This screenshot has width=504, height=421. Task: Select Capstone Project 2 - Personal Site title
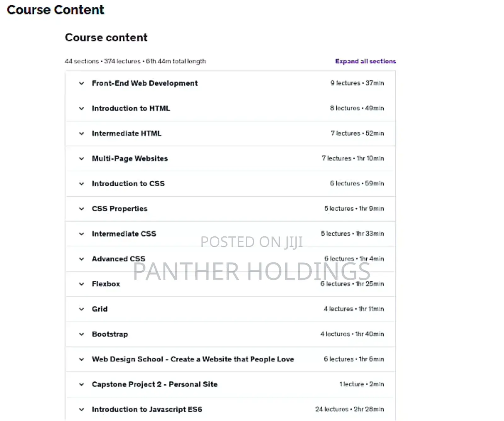coord(155,384)
